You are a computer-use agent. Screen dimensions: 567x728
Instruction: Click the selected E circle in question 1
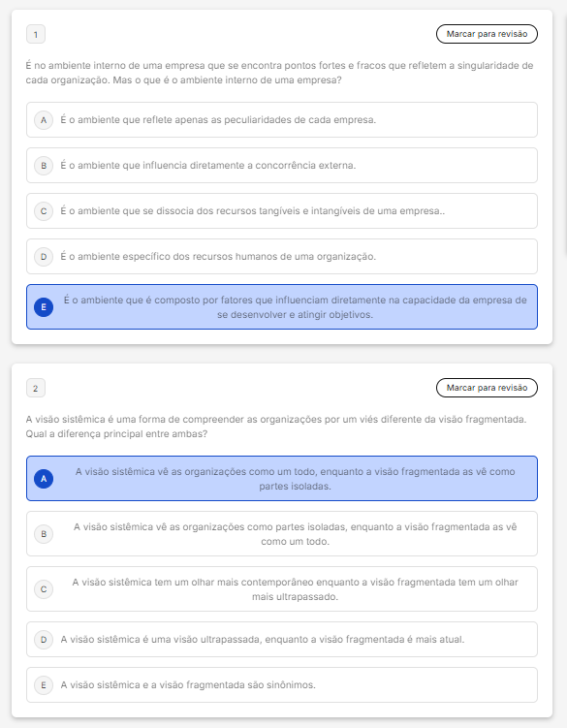[x=44, y=307]
